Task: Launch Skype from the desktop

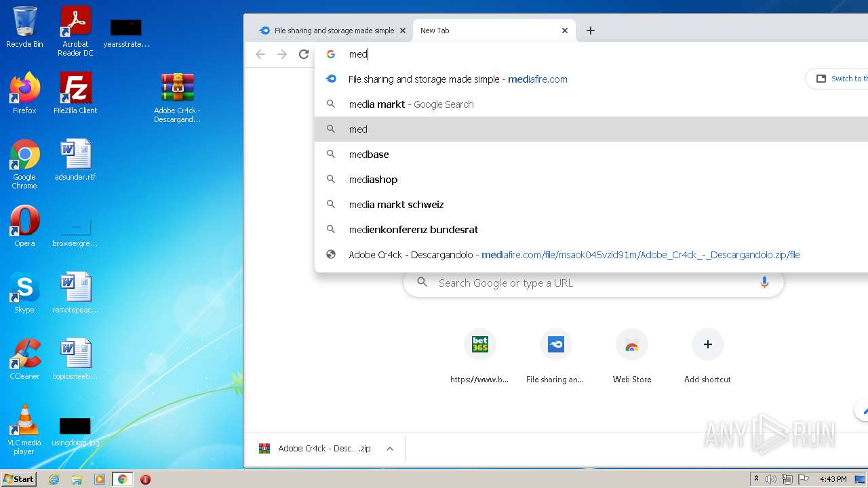Action: coord(24,293)
